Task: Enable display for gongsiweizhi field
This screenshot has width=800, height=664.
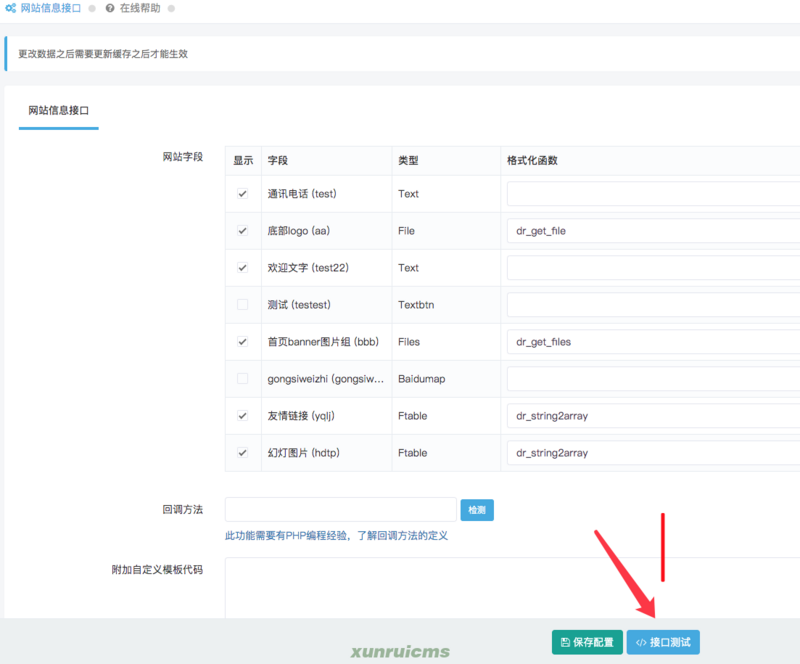Action: [242, 379]
